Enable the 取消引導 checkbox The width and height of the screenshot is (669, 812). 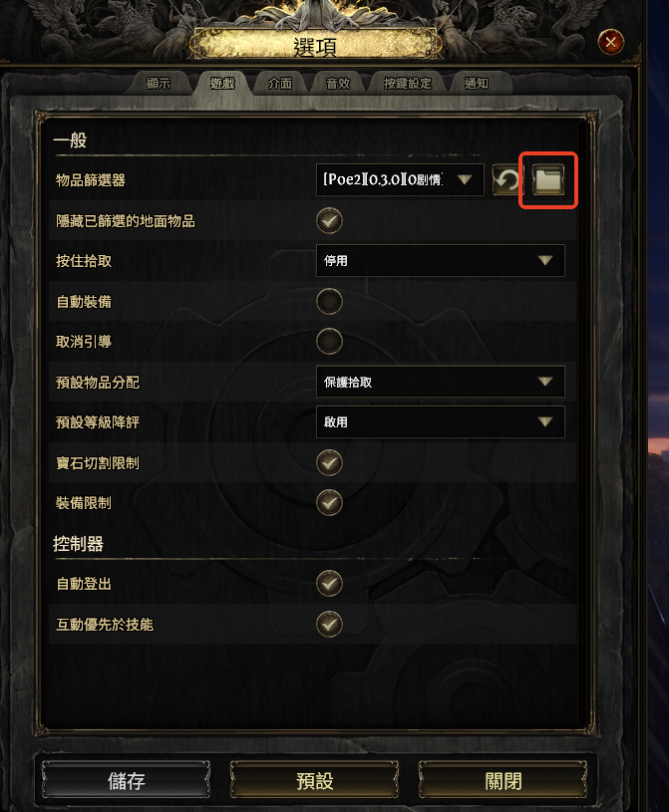[330, 342]
